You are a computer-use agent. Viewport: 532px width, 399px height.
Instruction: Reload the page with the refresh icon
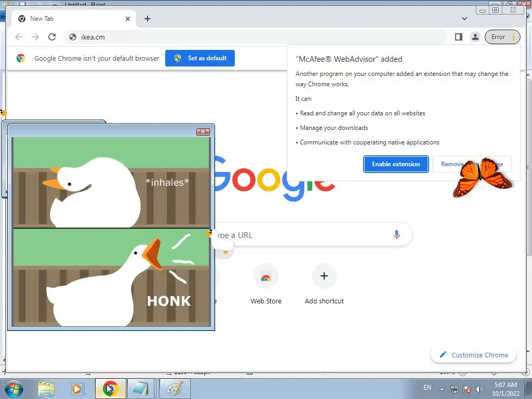tap(52, 37)
